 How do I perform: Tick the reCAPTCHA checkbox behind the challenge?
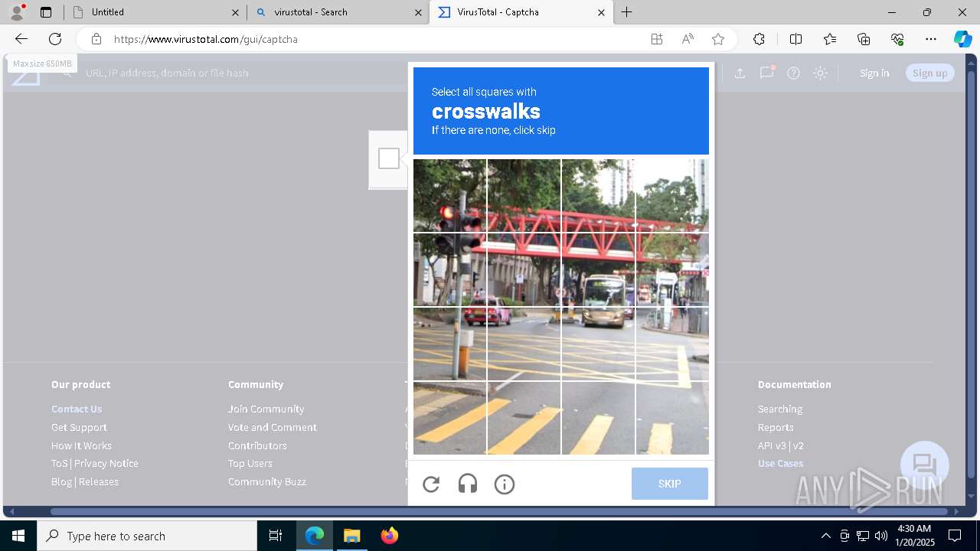[389, 158]
